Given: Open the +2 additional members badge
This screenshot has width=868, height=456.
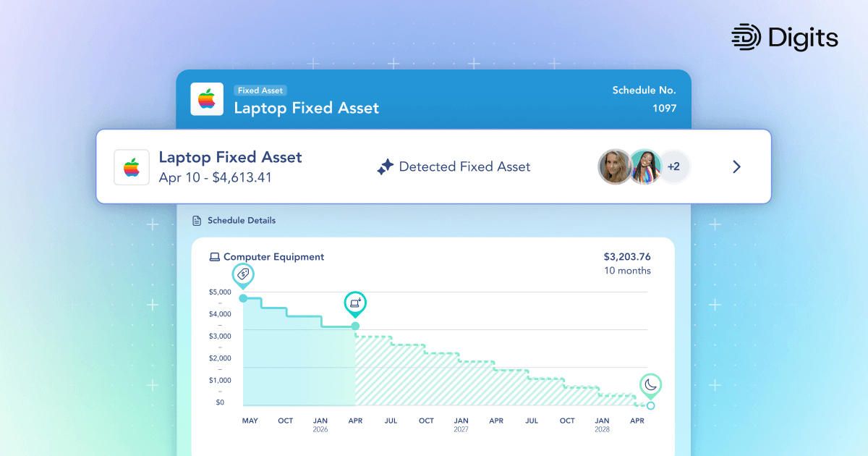Looking at the screenshot, I should [x=674, y=167].
